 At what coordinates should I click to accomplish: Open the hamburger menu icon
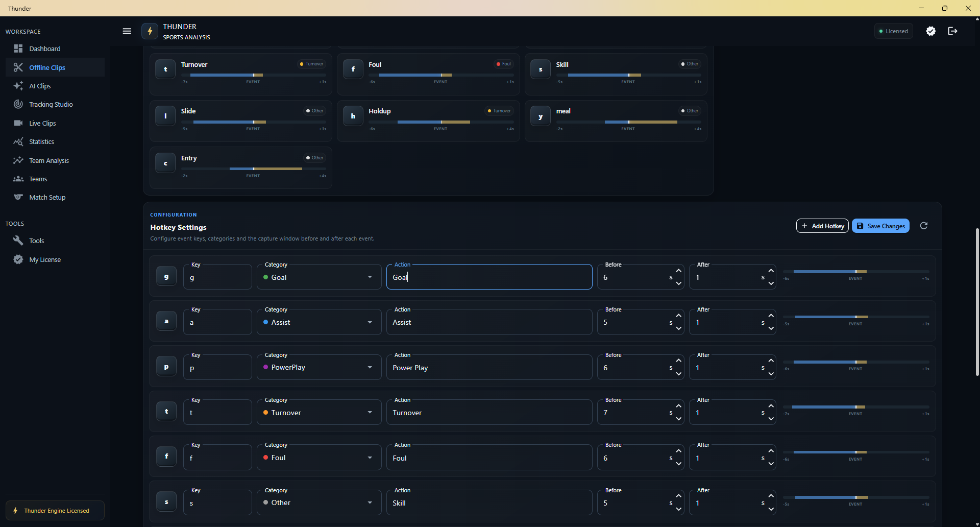[x=127, y=31]
